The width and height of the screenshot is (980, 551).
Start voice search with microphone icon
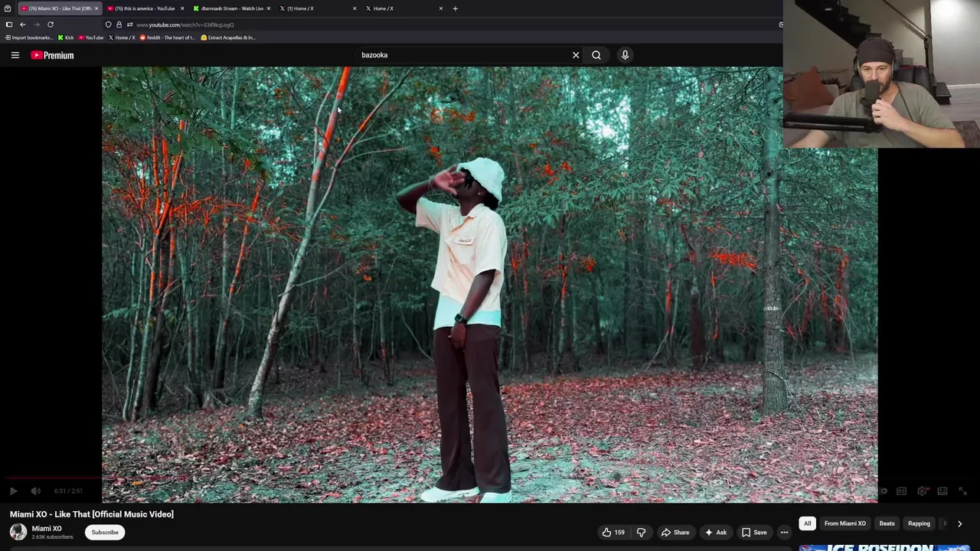(x=625, y=55)
